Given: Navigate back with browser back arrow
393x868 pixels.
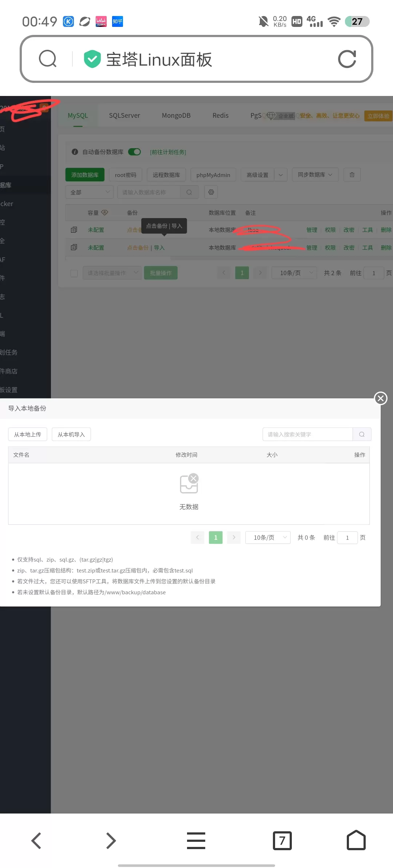Looking at the screenshot, I should tap(36, 840).
